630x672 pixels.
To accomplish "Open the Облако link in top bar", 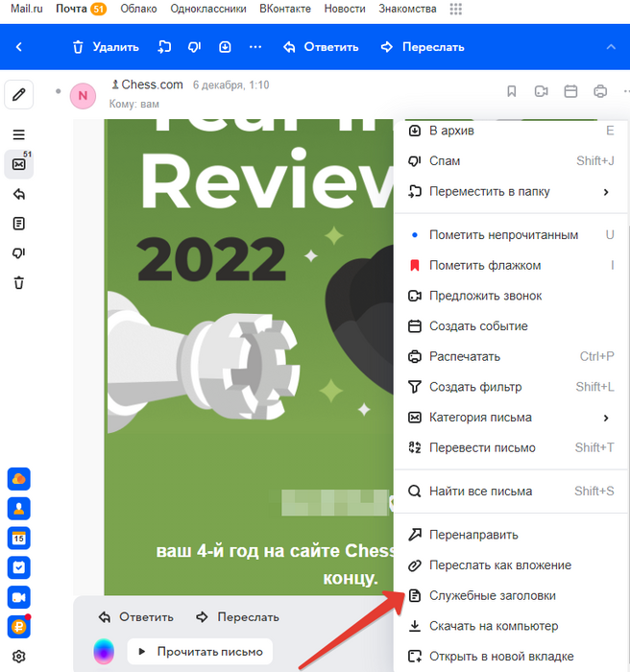I will 138,9.
